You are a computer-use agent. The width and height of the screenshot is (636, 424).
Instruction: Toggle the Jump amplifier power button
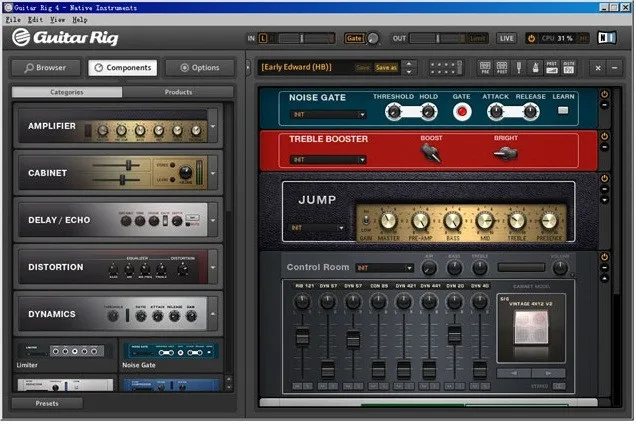tap(604, 178)
